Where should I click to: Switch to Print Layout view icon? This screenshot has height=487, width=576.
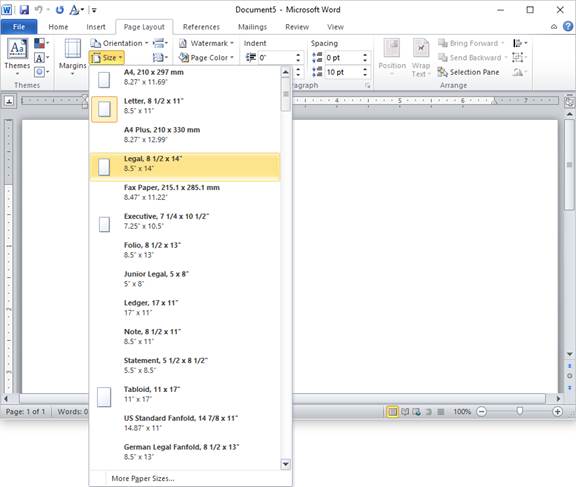point(392,412)
